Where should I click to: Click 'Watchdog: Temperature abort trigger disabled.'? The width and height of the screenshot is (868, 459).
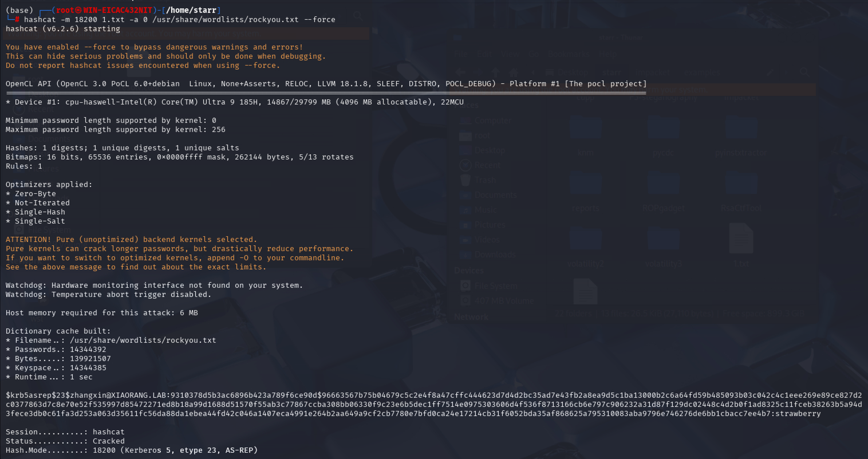coord(108,295)
